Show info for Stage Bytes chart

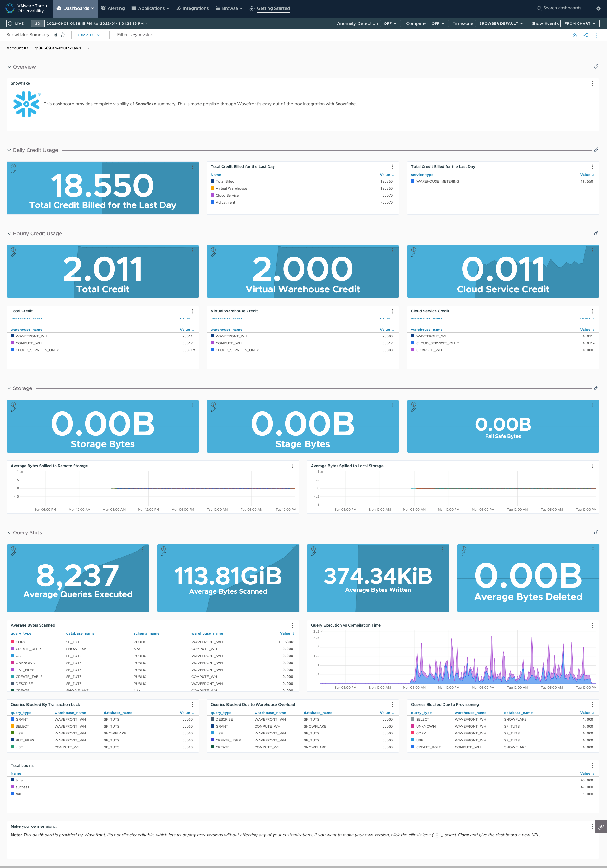click(x=213, y=405)
